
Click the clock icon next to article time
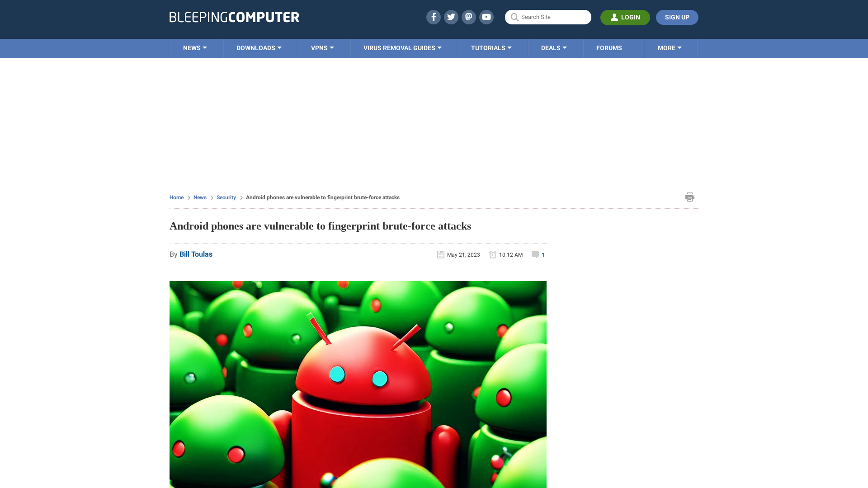[x=492, y=254]
